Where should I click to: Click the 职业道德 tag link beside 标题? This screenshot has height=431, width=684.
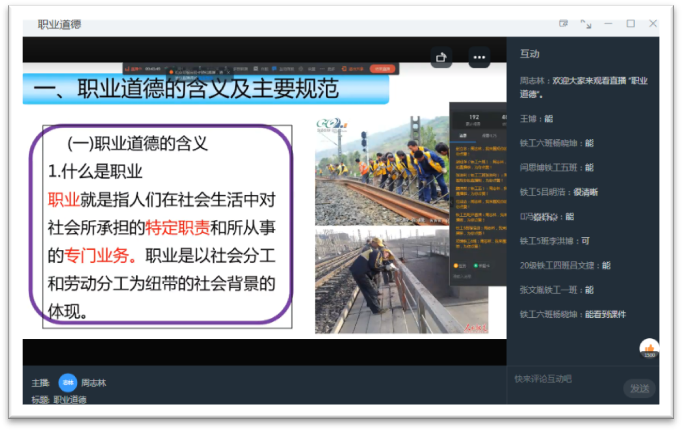pyautogui.click(x=69, y=399)
